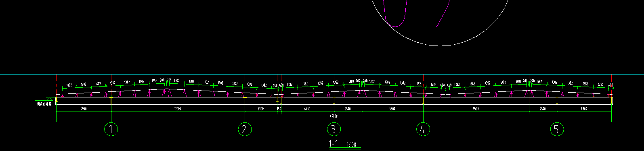Select the 2900 dimension text
Screen dimensions: 644x151
[x=261, y=109]
